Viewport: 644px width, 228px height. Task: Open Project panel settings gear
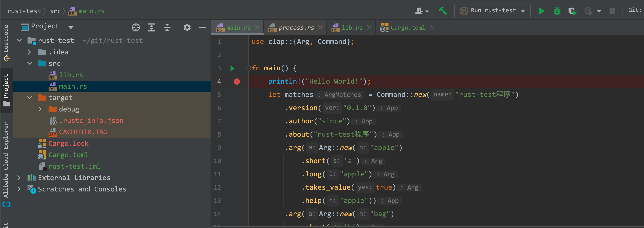click(x=187, y=27)
